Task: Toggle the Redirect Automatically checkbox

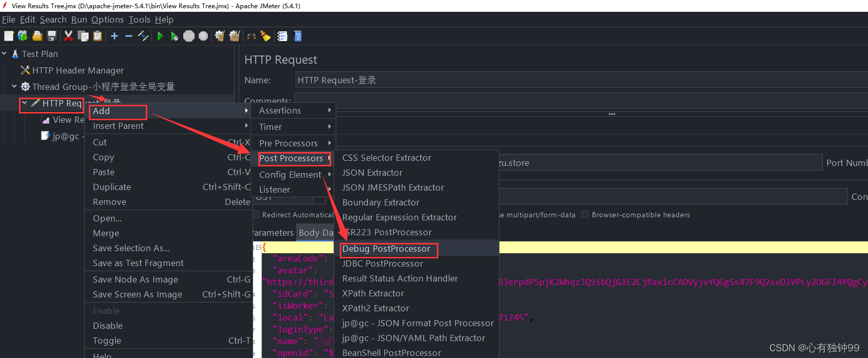Action: [x=256, y=215]
